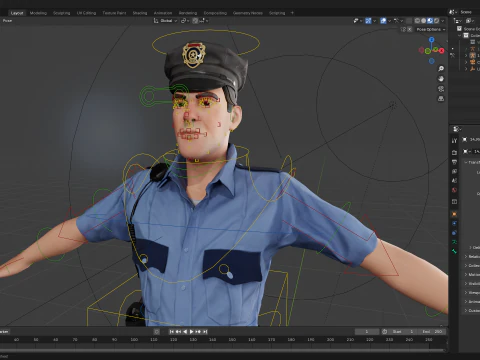The height and width of the screenshot is (360, 480).
Task: Toggle viewport gizmos display
Action: pyautogui.click(x=368, y=21)
